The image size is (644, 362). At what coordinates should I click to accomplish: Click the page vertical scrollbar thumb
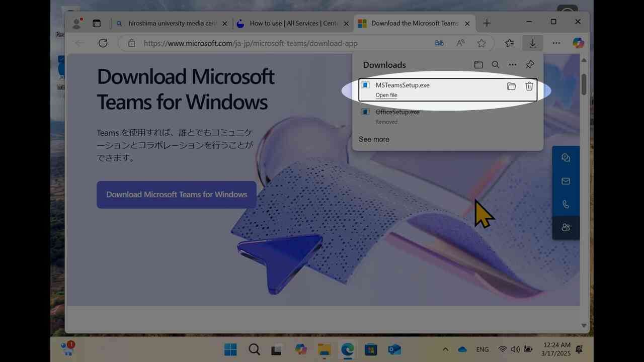coord(584,84)
